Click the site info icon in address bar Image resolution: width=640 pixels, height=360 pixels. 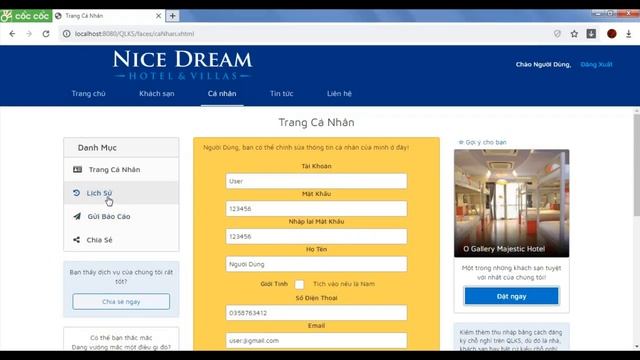[x=67, y=34]
